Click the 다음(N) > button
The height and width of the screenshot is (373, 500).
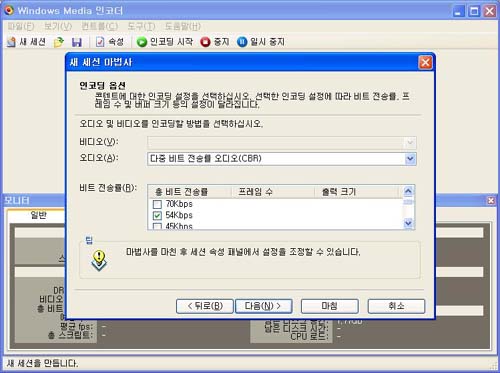click(264, 306)
